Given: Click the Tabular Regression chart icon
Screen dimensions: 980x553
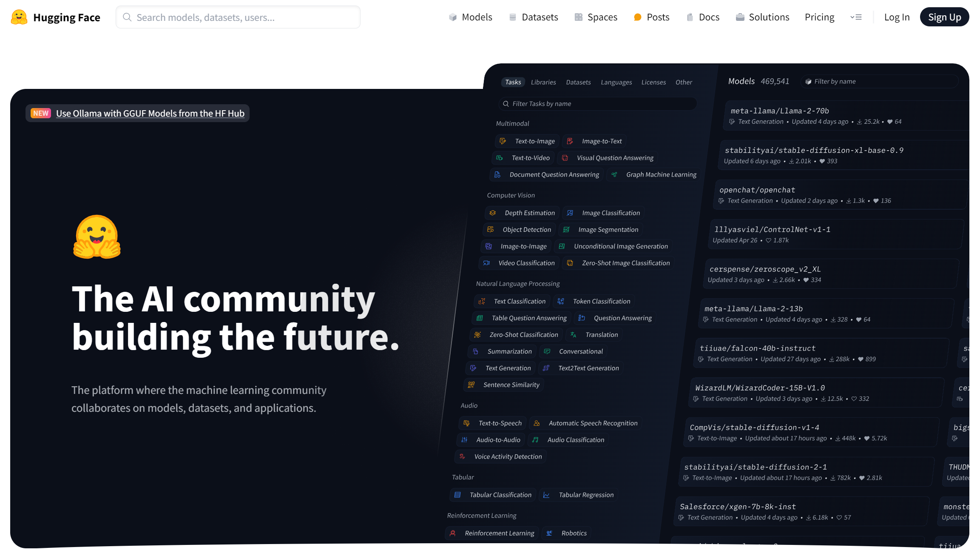Looking at the screenshot, I should click(x=547, y=495).
